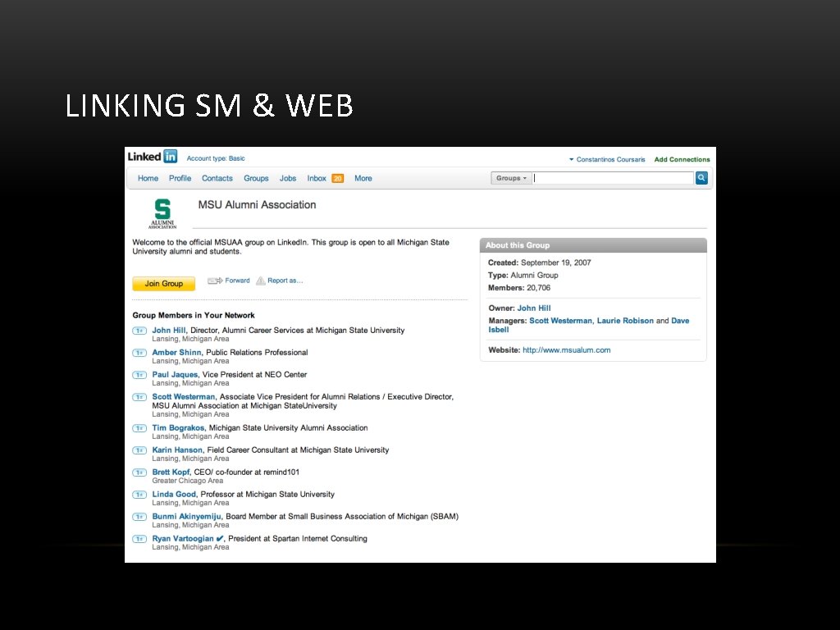Click the orange Inbox count badge
This screenshot has width=840, height=630.
pos(337,178)
